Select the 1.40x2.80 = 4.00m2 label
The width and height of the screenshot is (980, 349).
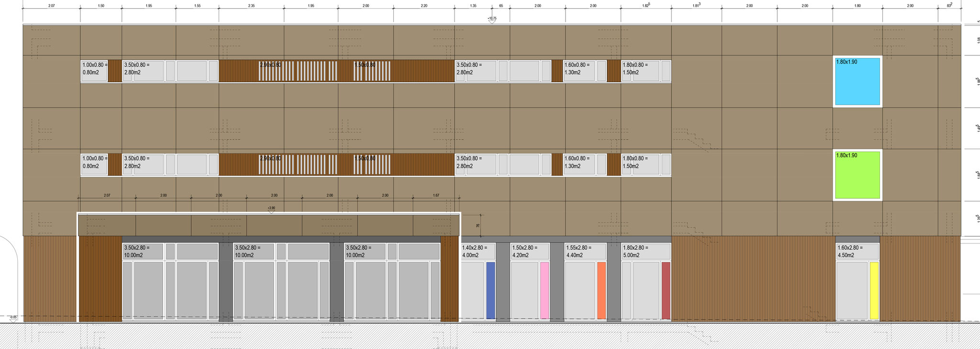pyautogui.click(x=475, y=251)
